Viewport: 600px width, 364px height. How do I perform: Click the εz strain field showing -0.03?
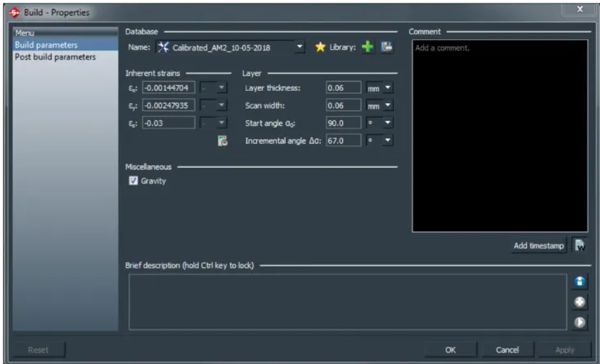(169, 124)
